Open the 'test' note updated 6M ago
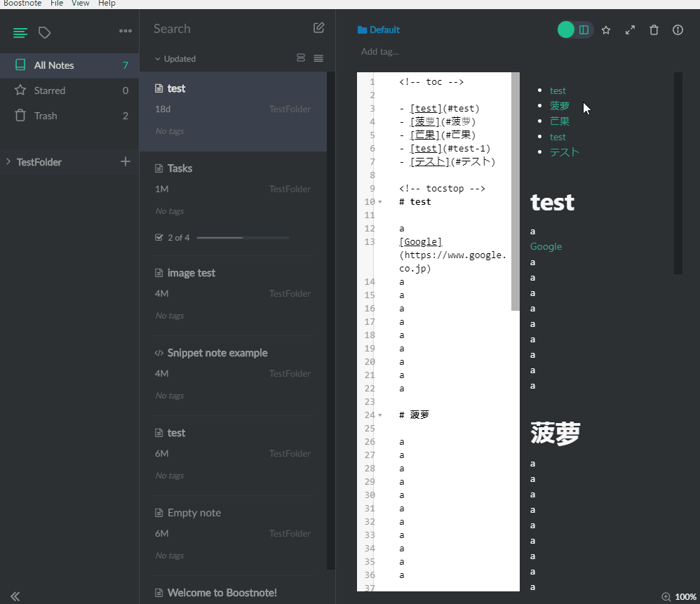 click(233, 455)
